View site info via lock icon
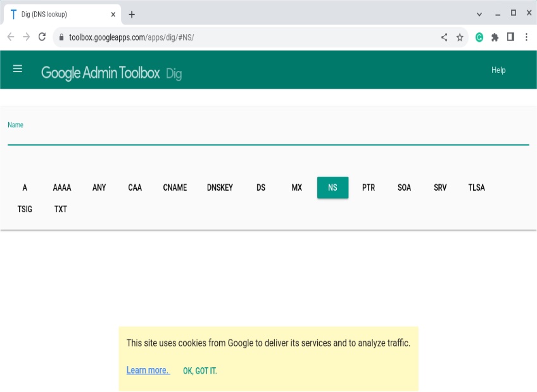This screenshot has height=392, width=537. pos(61,37)
